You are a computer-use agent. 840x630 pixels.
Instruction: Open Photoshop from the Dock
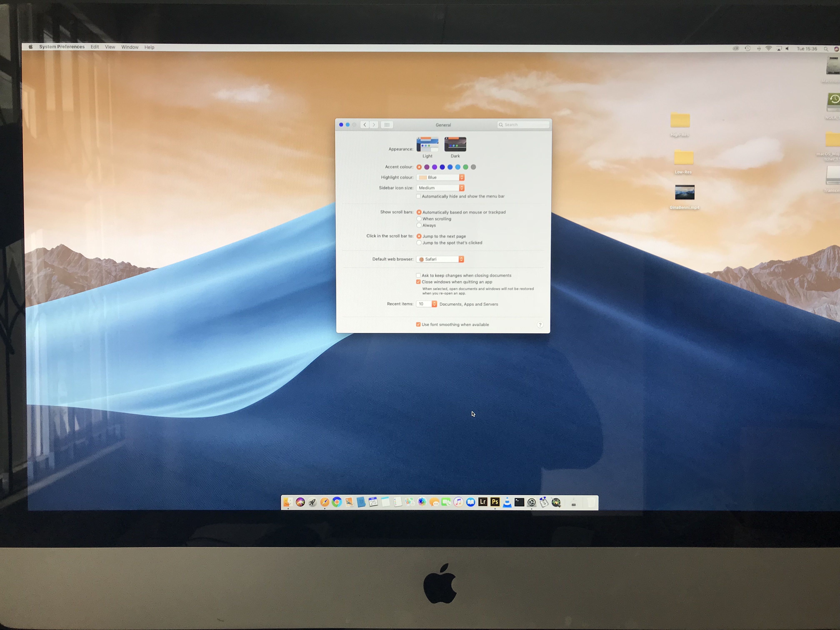494,502
